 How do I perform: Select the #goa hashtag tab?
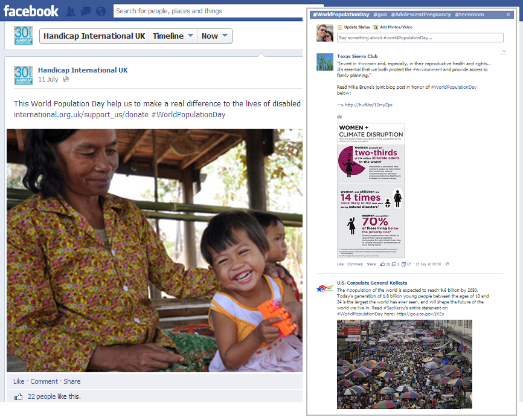[x=380, y=15]
